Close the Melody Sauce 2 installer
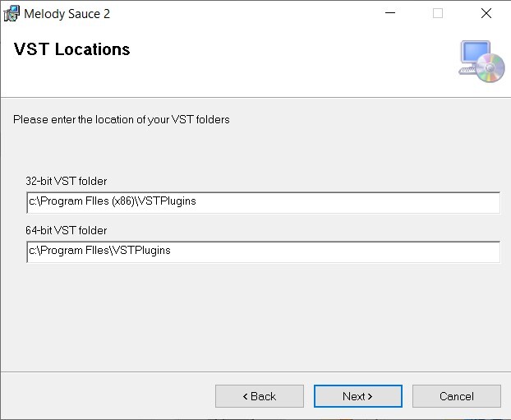Screen dimensions: 511x420 (486, 13)
